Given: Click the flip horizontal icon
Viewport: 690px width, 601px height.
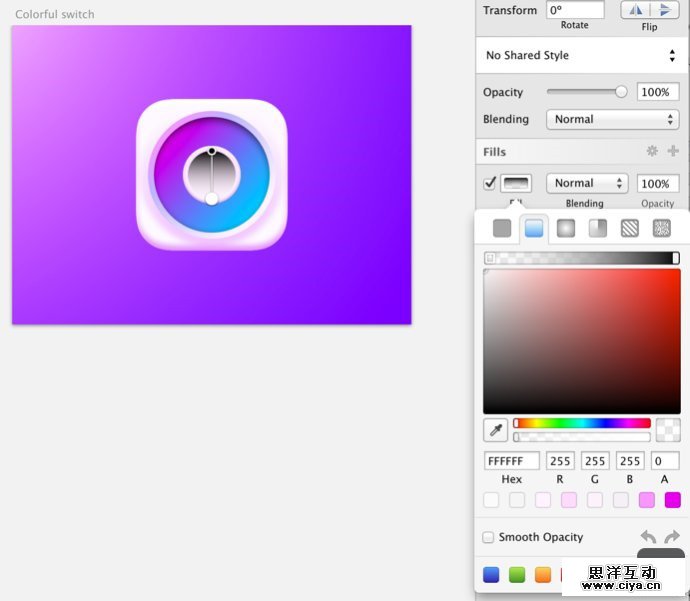Looking at the screenshot, I should coord(635,10).
